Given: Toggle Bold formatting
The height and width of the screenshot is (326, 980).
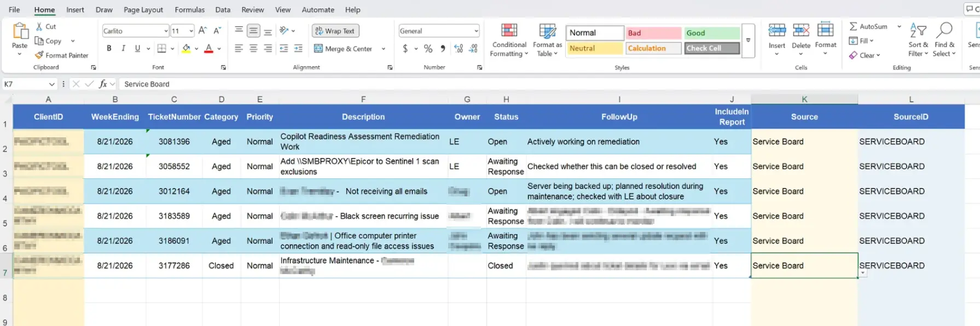Looking at the screenshot, I should (109, 49).
